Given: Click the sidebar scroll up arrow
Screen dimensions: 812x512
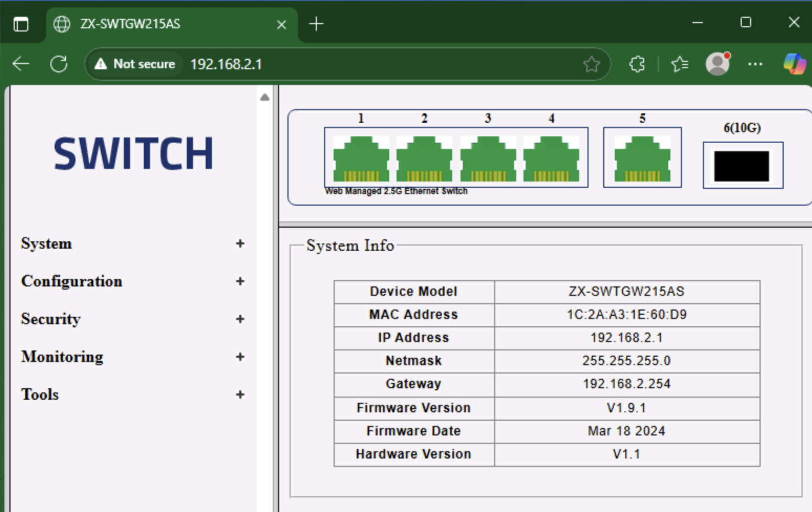Looking at the screenshot, I should point(265,97).
